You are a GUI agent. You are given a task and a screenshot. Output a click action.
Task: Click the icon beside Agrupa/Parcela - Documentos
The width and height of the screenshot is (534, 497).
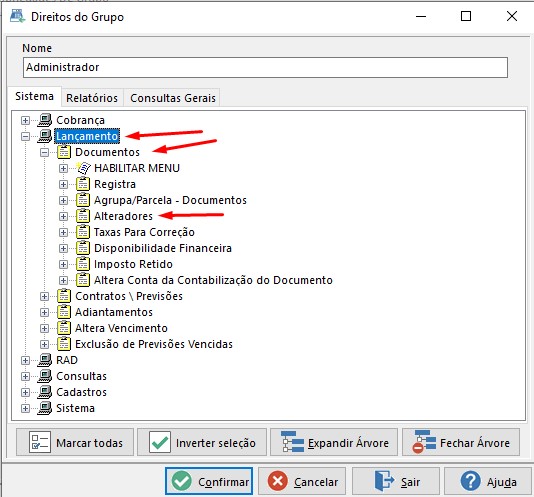(x=83, y=200)
